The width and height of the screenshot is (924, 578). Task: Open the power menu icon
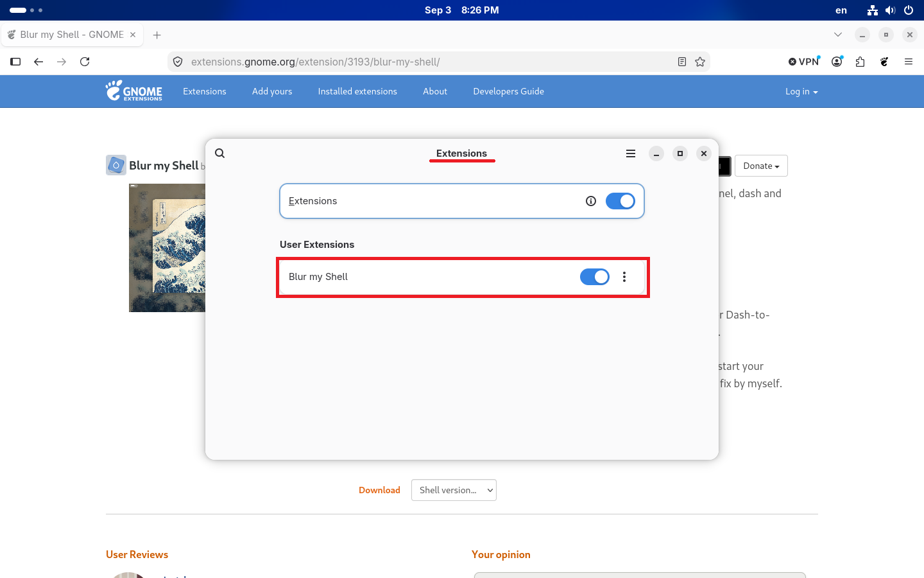tap(909, 10)
